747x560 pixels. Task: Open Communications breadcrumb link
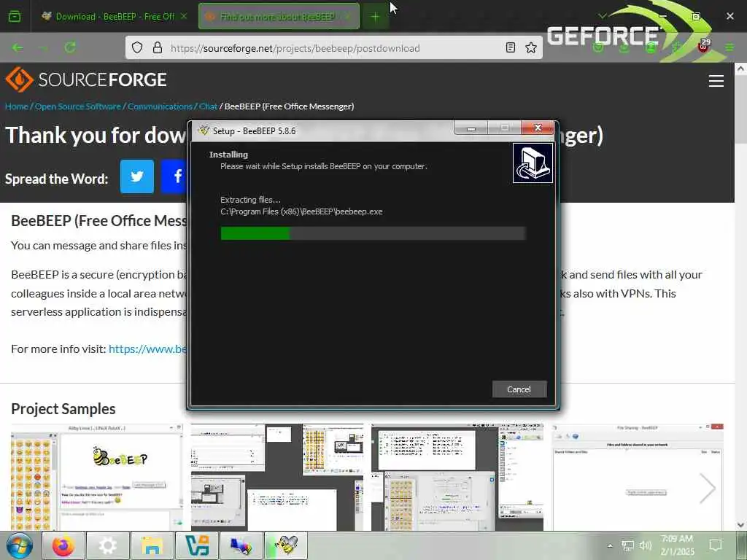160,106
